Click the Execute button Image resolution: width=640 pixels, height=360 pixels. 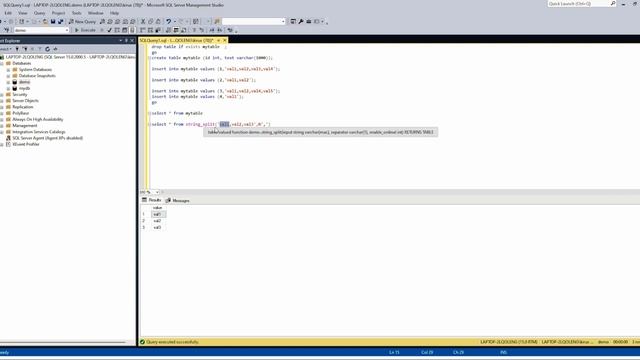(x=85, y=30)
